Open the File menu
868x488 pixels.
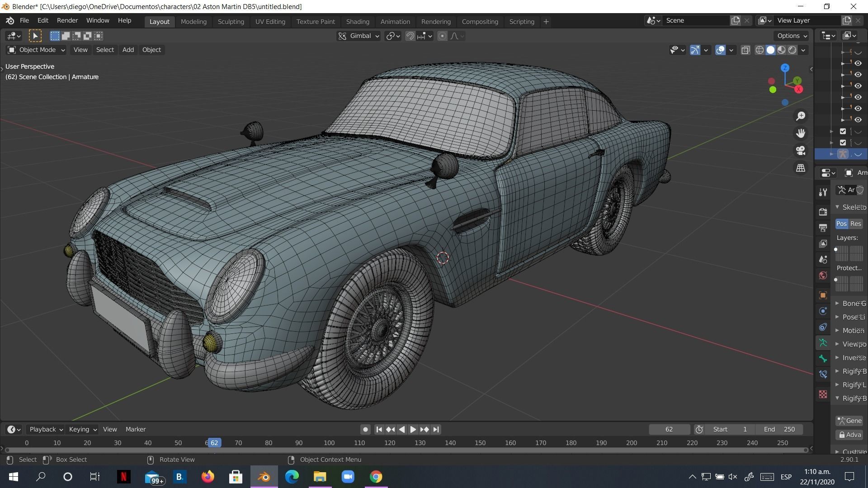pyautogui.click(x=24, y=21)
